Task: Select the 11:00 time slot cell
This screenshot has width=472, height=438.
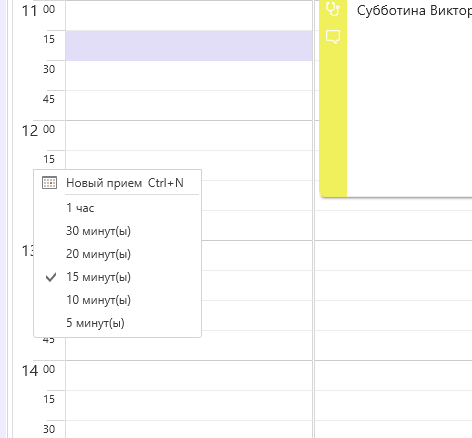Action: pyautogui.click(x=189, y=15)
